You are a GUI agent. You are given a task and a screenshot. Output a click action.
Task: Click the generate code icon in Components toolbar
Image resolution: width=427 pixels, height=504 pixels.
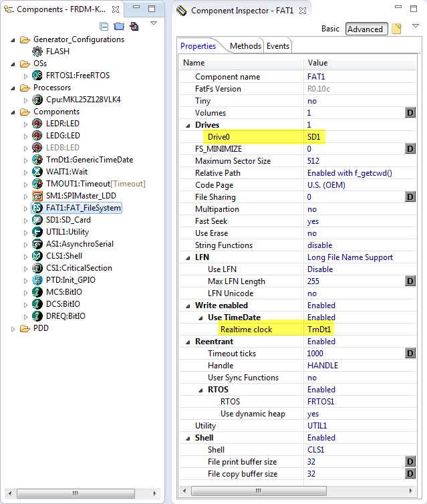[x=134, y=26]
